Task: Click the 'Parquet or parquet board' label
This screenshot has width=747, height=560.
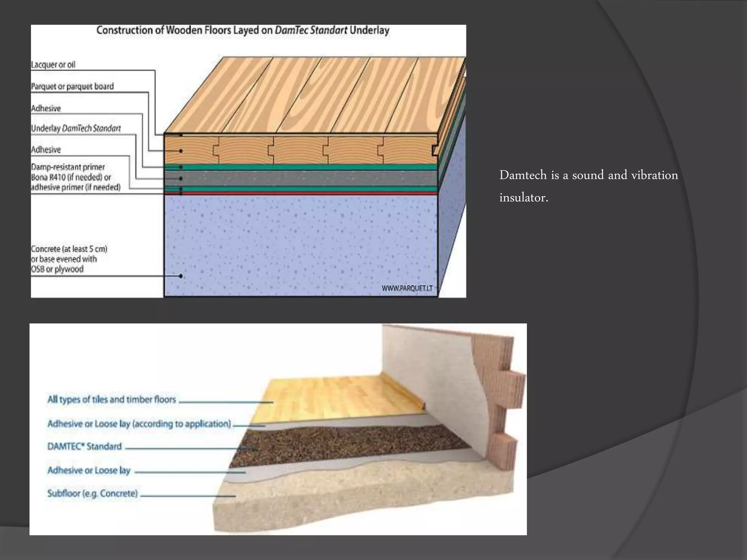Action: coord(72,86)
